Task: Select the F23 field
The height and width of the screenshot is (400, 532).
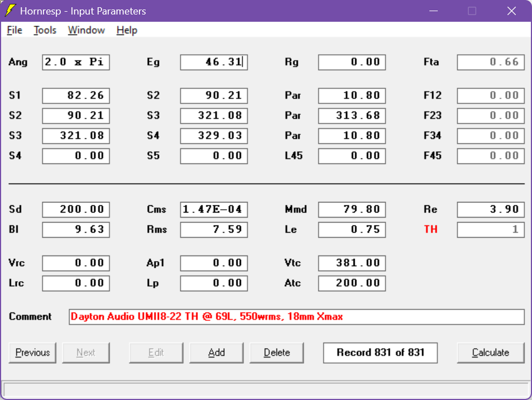Action: click(x=491, y=115)
